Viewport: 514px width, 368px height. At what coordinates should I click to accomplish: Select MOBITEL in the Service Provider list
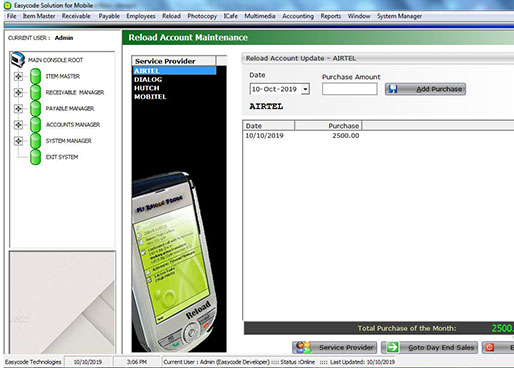click(150, 97)
